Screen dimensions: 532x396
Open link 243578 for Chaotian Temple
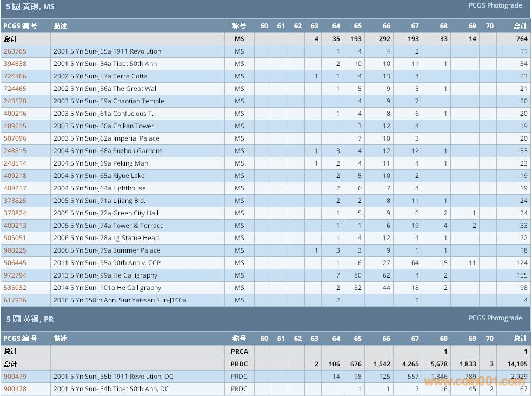pyautogui.click(x=15, y=101)
